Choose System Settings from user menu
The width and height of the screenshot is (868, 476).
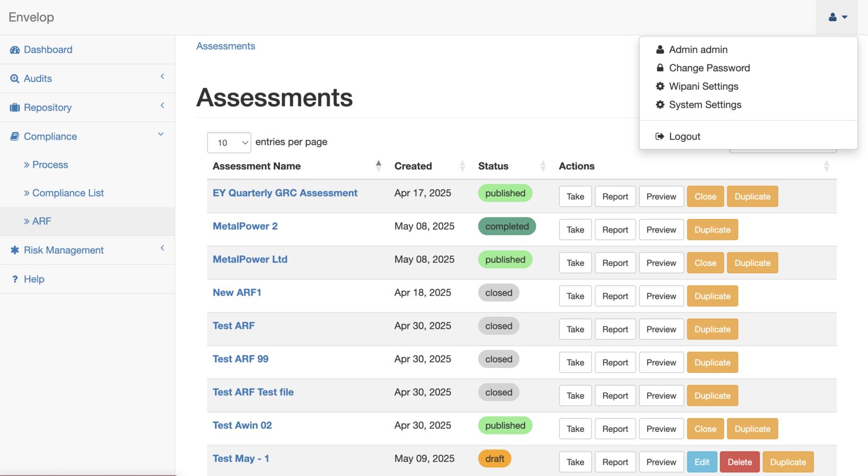point(705,105)
